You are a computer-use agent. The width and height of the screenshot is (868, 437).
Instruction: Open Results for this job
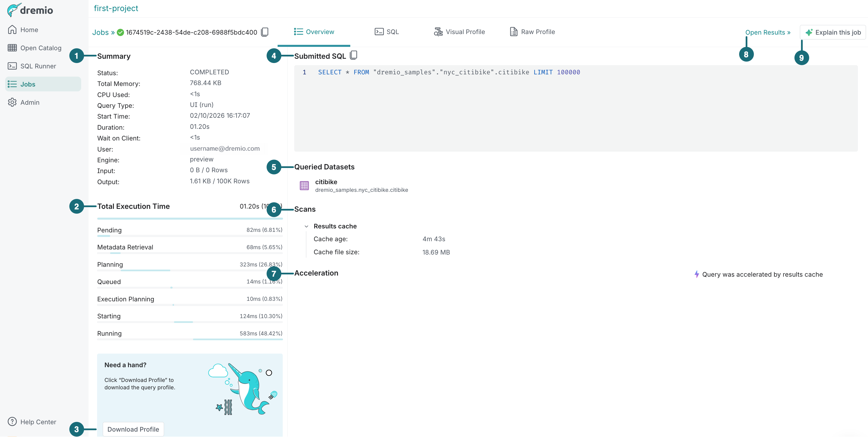pyautogui.click(x=768, y=32)
